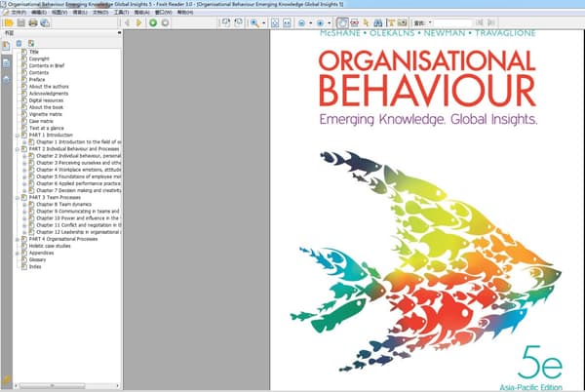585x392 pixels.
Task: Open the sixth (Tools) menu
Action: (x=121, y=13)
